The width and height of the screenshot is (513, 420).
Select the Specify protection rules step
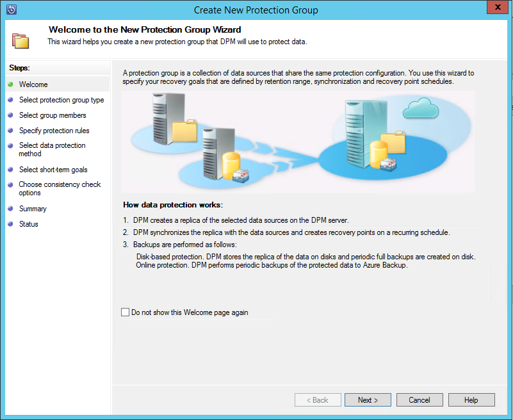point(54,131)
